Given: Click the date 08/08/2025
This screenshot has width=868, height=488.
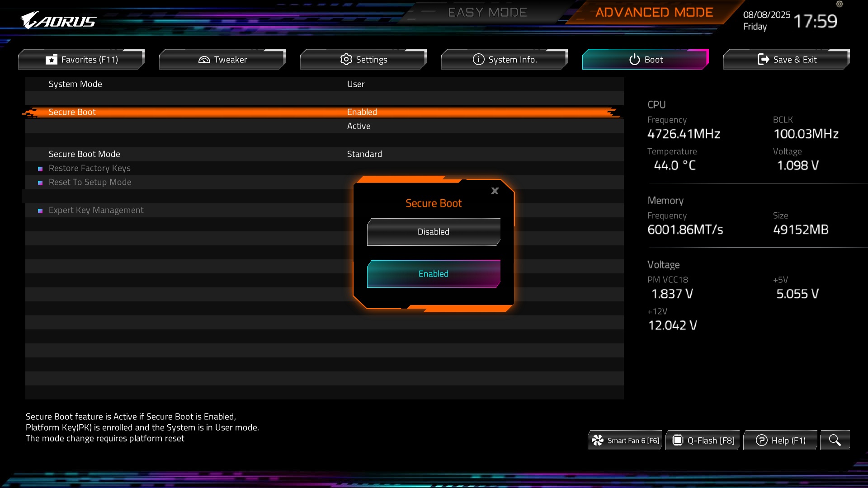Looking at the screenshot, I should pyautogui.click(x=767, y=14).
